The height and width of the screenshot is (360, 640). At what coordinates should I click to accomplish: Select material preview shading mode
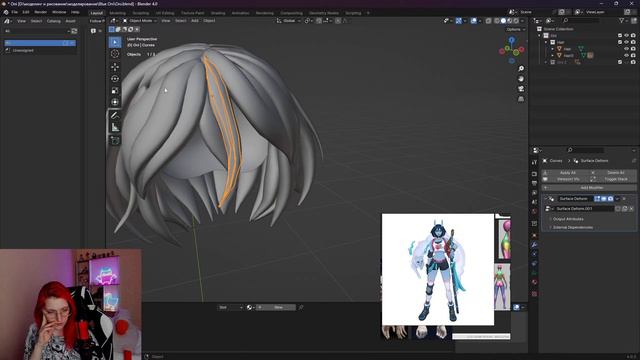pyautogui.click(x=510, y=21)
